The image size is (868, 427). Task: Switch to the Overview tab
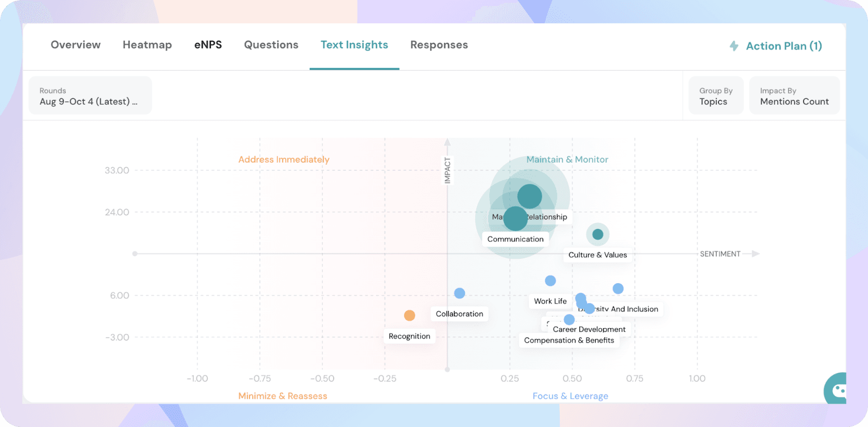[75, 45]
